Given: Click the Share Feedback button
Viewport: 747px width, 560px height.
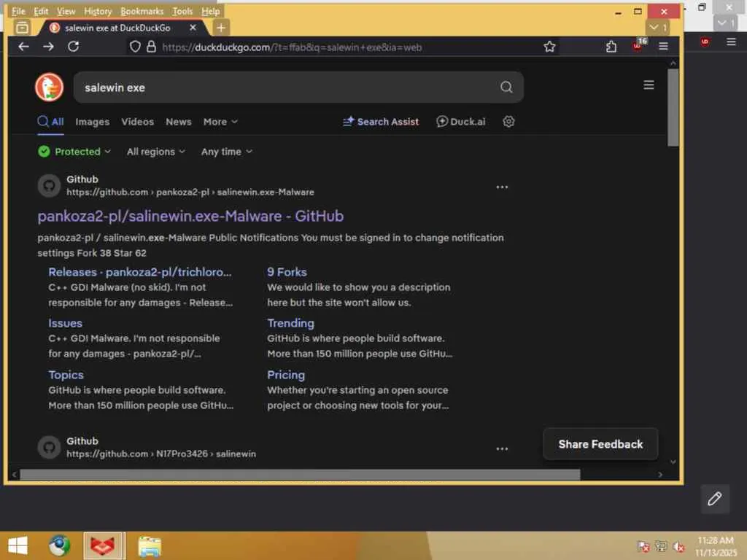Looking at the screenshot, I should [x=600, y=444].
